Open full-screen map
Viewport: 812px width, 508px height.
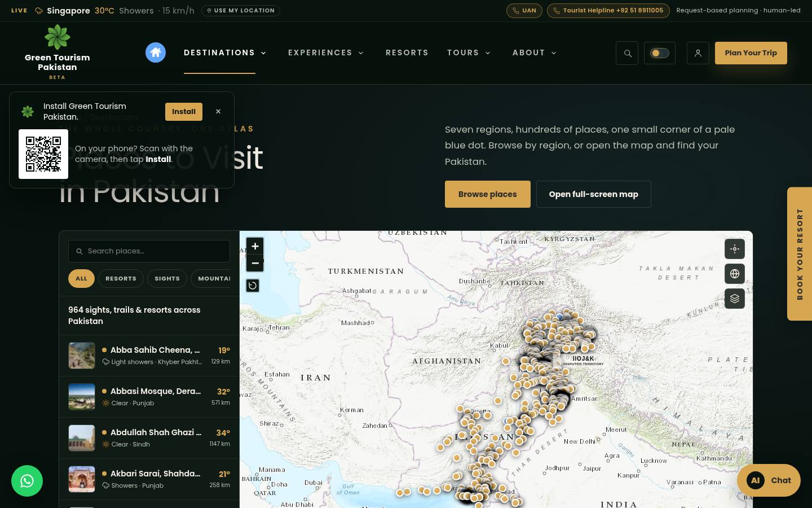coord(594,194)
